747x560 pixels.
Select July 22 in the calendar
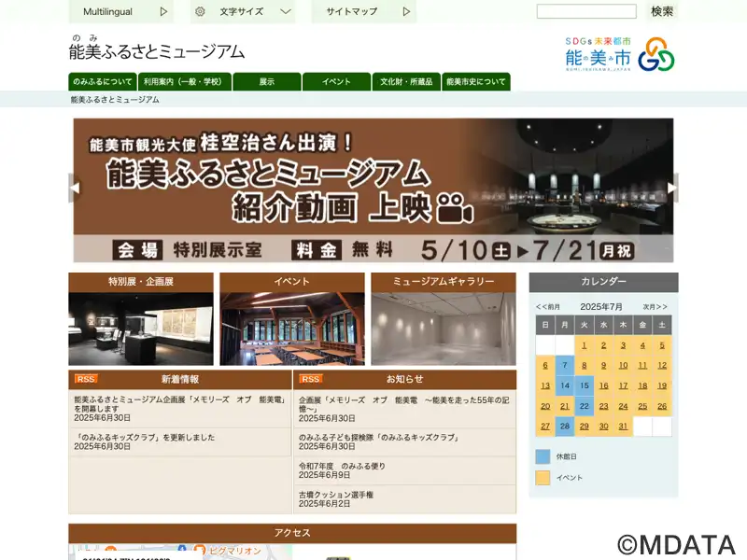(585, 407)
